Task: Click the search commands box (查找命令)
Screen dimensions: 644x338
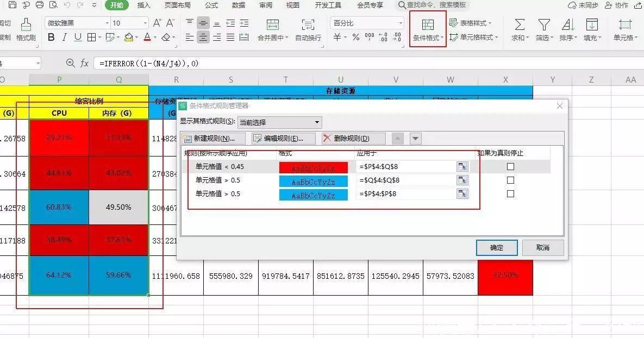Action: 433,5
